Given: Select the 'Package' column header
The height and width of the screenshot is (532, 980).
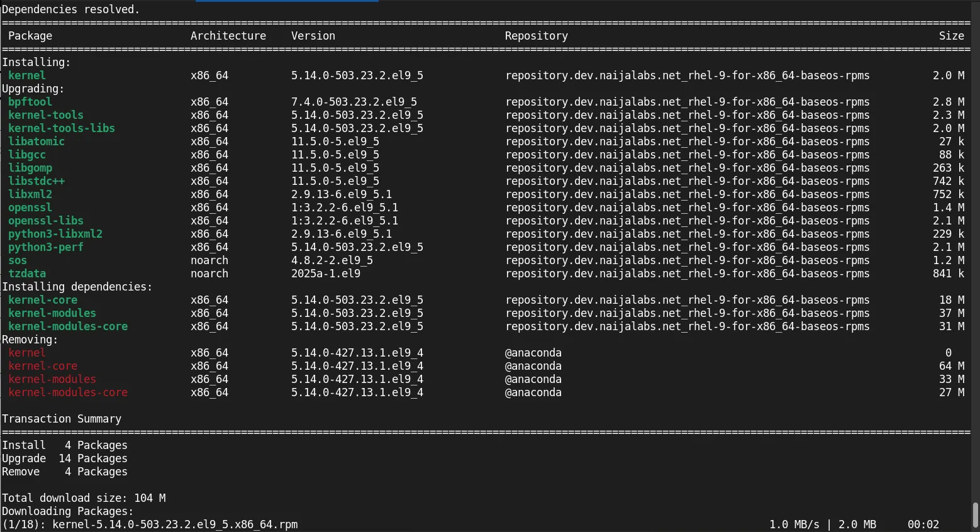Looking at the screenshot, I should (30, 36).
